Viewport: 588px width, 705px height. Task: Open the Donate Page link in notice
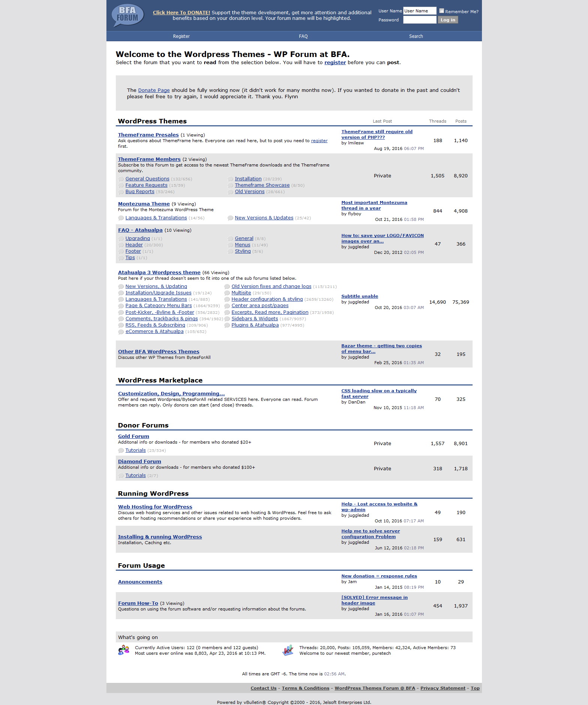(x=154, y=90)
